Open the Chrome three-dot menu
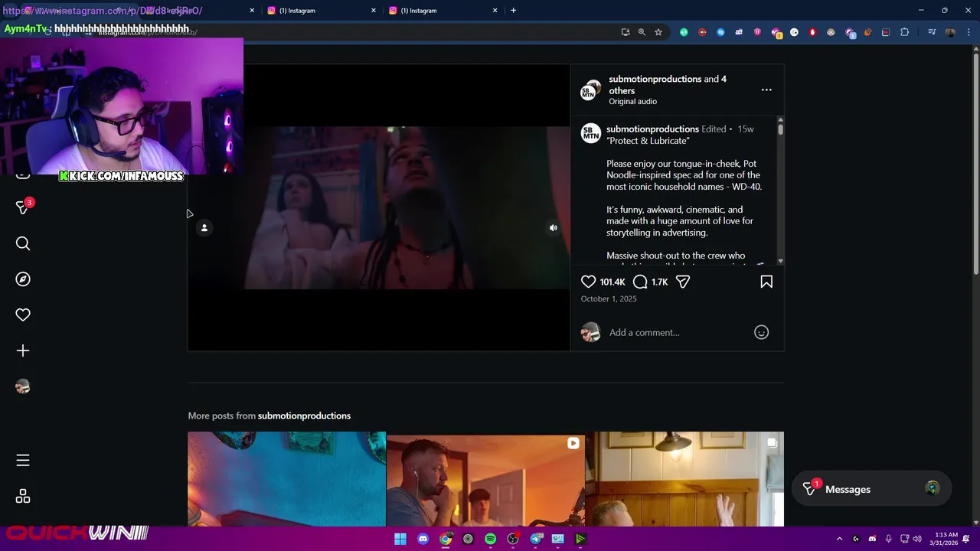The height and width of the screenshot is (551, 980). coord(969,32)
